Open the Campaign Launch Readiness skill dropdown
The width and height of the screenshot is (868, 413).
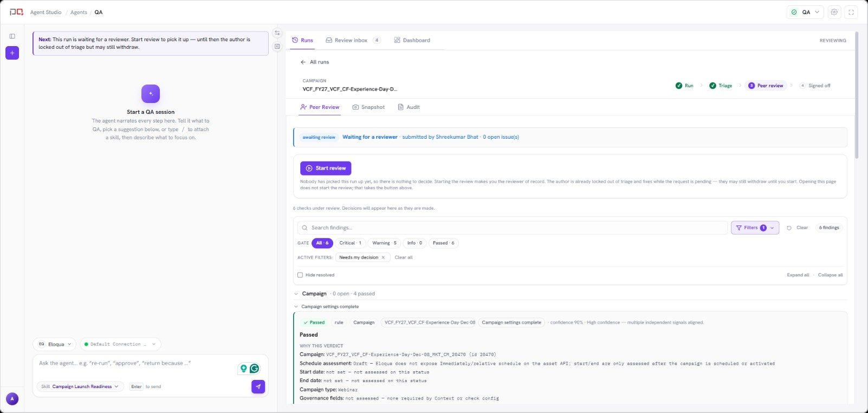click(x=81, y=386)
